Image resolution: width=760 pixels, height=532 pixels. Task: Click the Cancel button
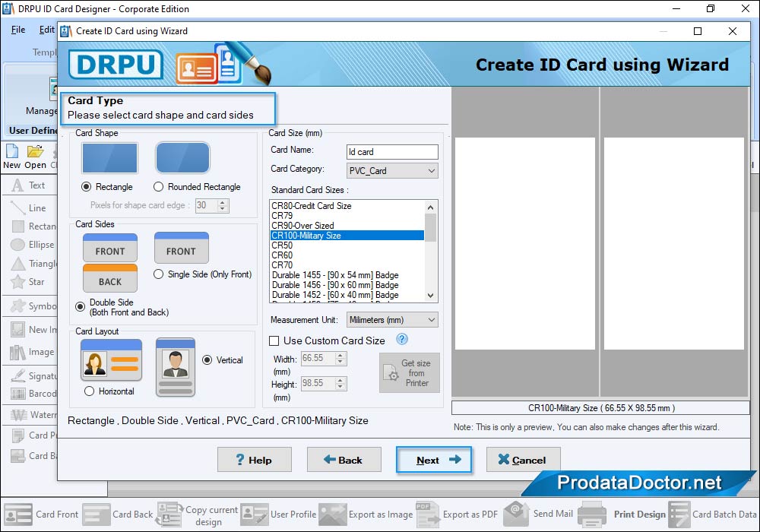(x=524, y=460)
